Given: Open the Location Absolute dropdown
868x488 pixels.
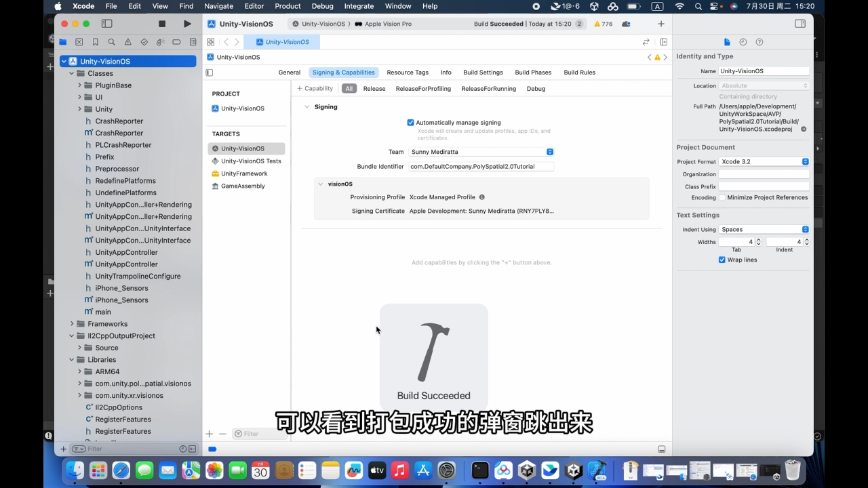Looking at the screenshot, I should coord(764,85).
